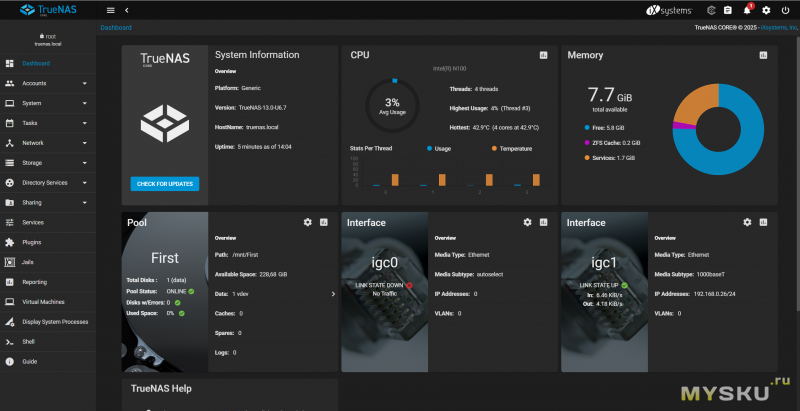Expand the System menu arrow
This screenshot has height=411, width=800.
[85, 103]
